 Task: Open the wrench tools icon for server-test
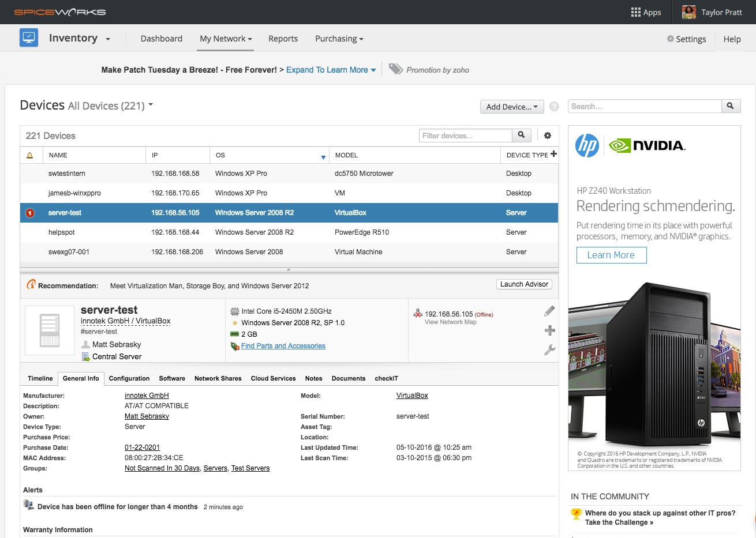[x=549, y=349]
